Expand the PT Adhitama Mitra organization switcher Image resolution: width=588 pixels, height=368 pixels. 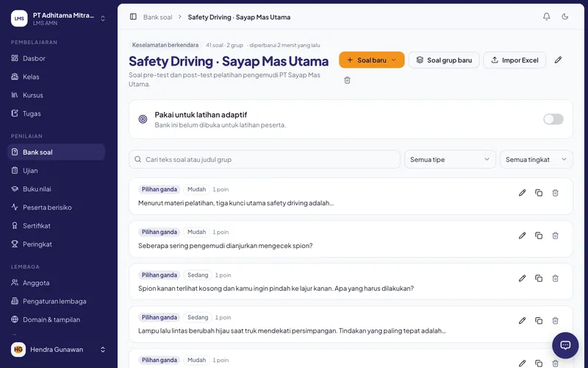point(103,18)
